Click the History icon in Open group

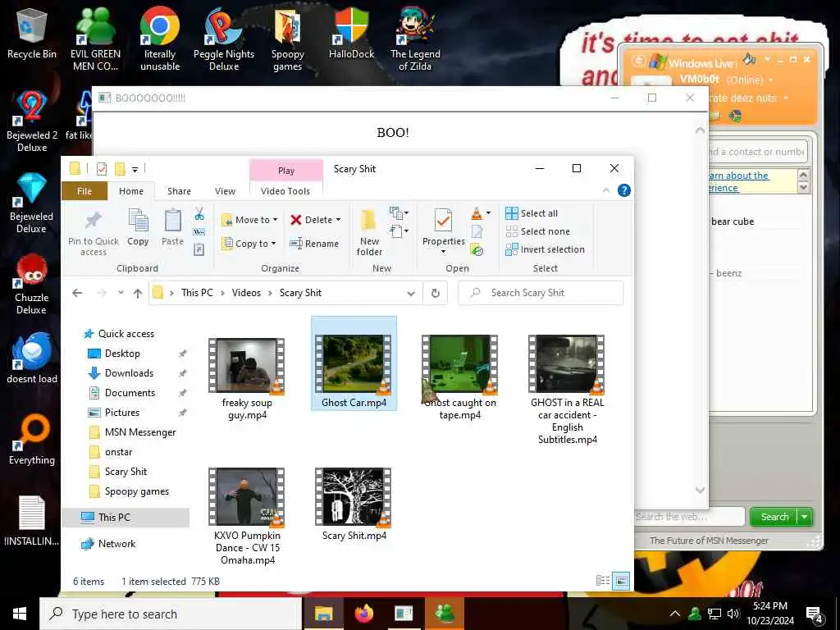tap(477, 249)
